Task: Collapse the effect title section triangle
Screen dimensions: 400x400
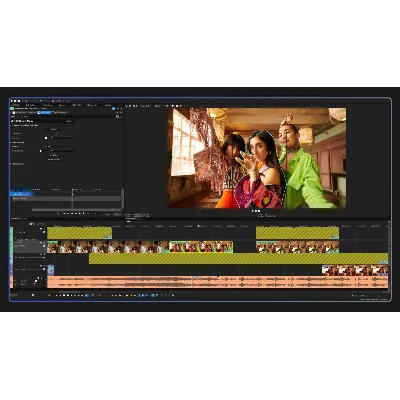Action: pos(12,121)
